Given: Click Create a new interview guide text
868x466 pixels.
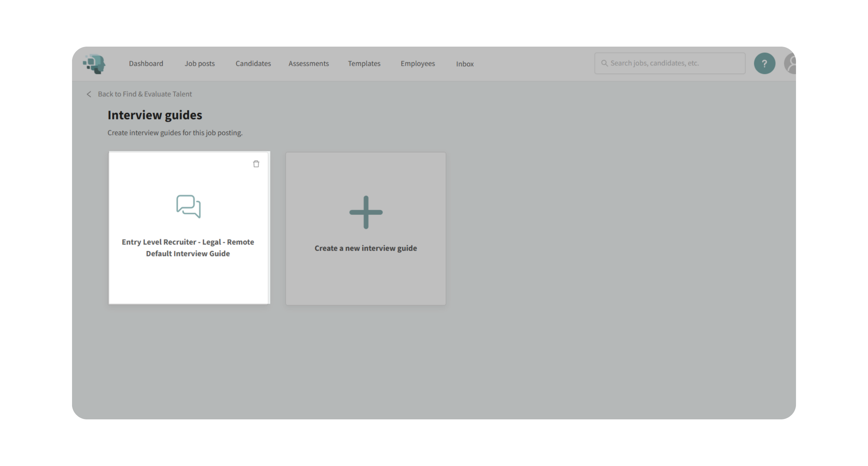Looking at the screenshot, I should tap(366, 248).
